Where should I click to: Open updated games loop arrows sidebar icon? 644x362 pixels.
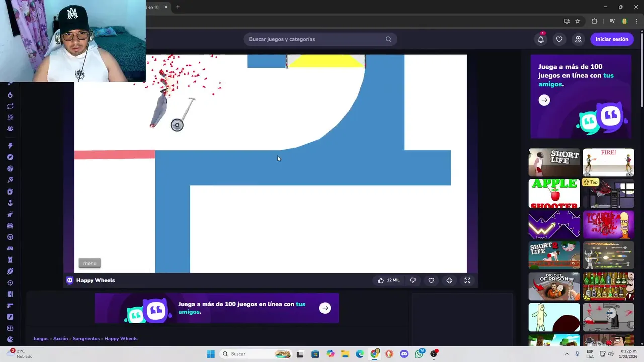pos(10,106)
